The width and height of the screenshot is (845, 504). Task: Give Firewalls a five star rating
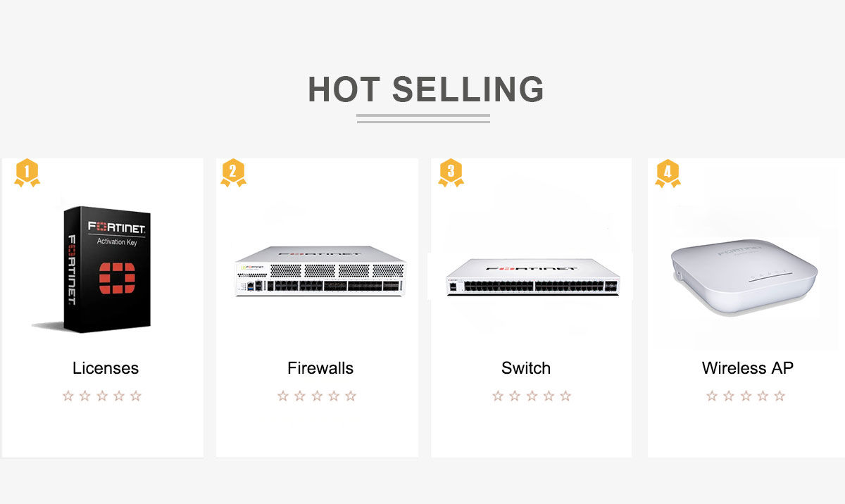[351, 396]
